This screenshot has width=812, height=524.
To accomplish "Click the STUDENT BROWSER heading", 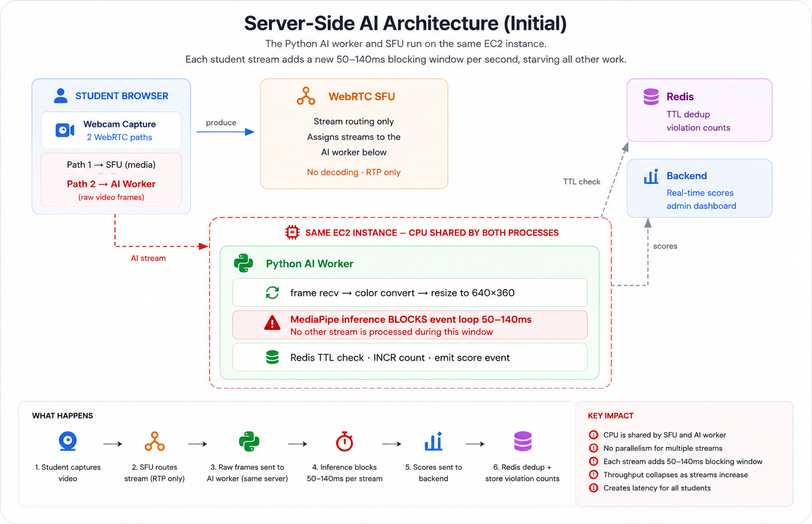I will [x=122, y=96].
